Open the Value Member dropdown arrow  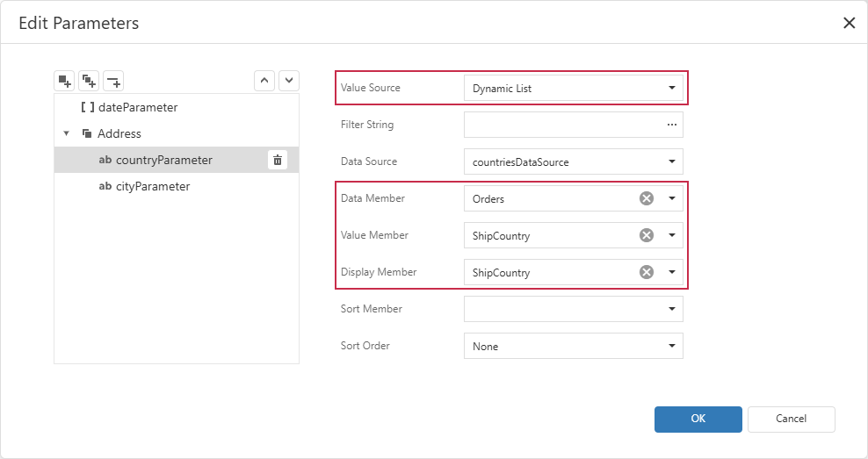point(672,235)
